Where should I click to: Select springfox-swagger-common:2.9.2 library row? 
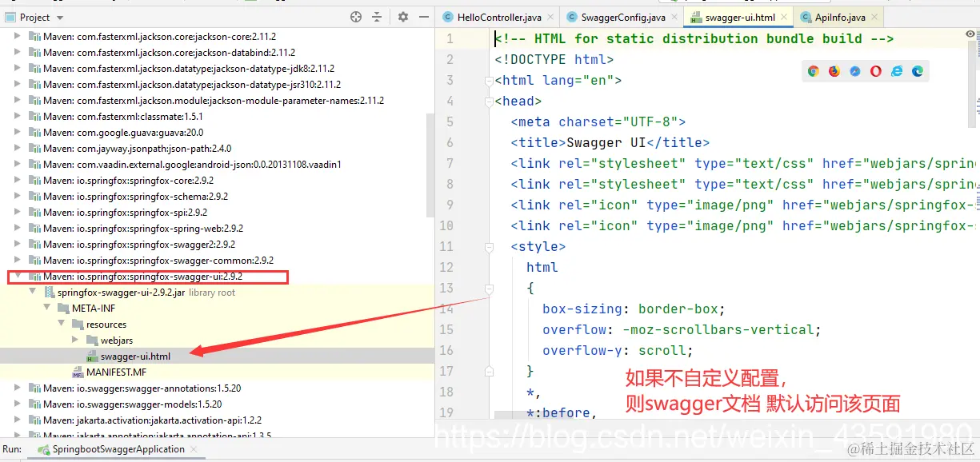point(218,261)
